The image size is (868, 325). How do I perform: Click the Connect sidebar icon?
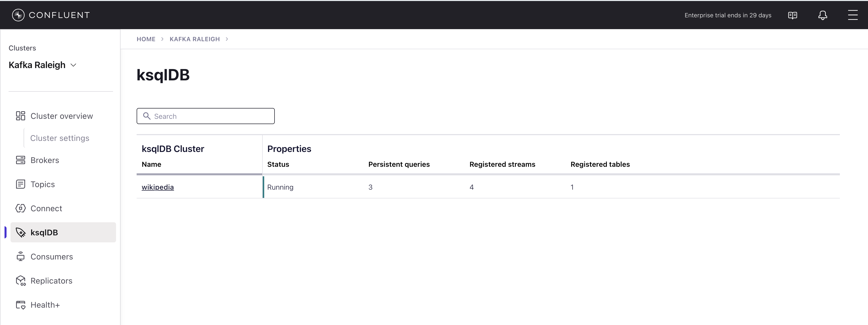click(x=21, y=208)
